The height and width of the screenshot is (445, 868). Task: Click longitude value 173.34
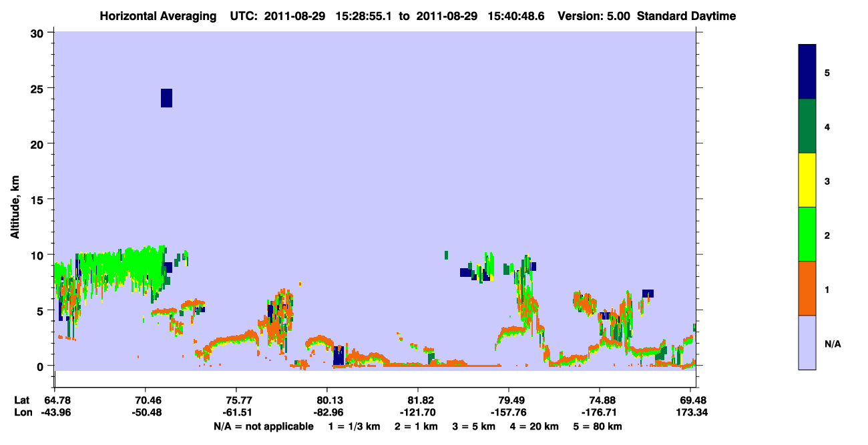pyautogui.click(x=691, y=412)
